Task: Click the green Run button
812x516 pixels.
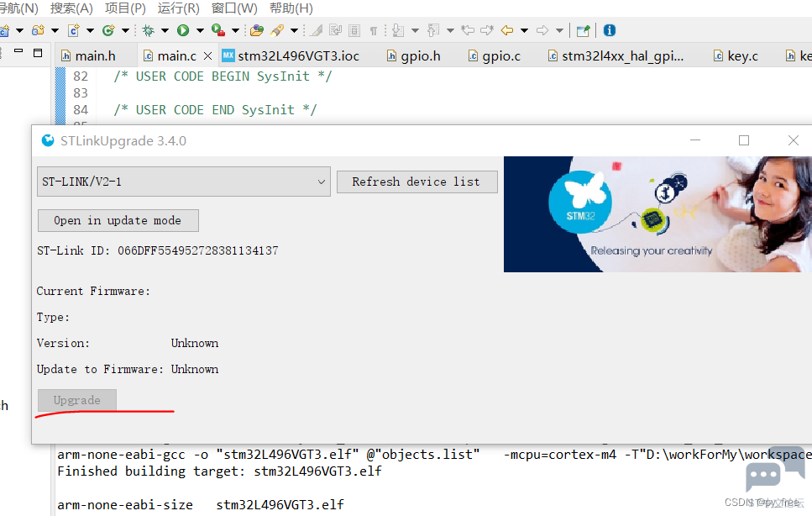Action: [183, 30]
